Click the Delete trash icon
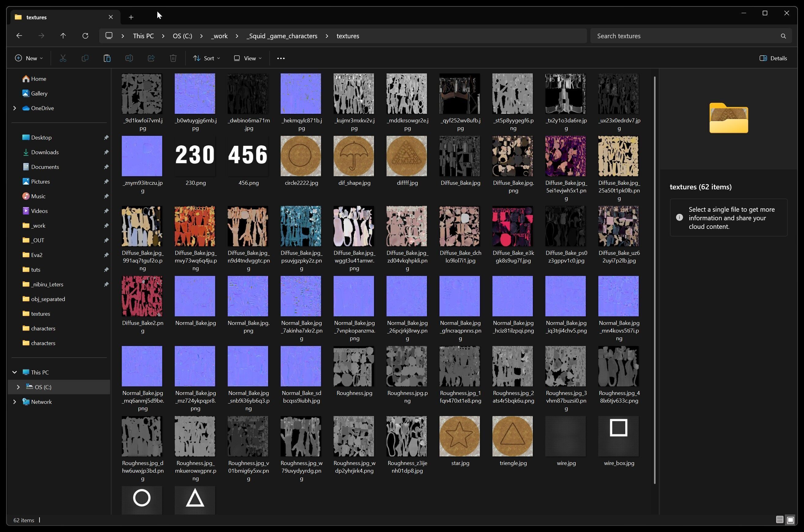804x532 pixels. (x=173, y=58)
